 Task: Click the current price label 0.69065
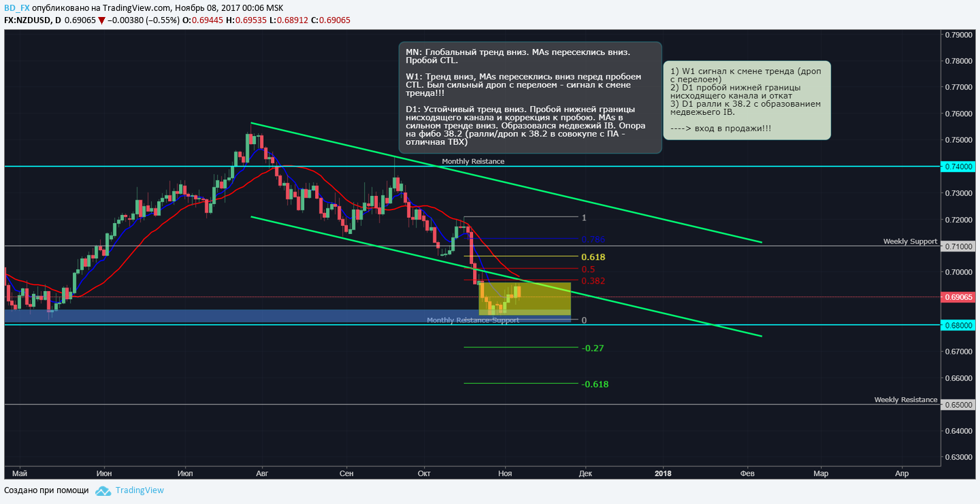960,297
